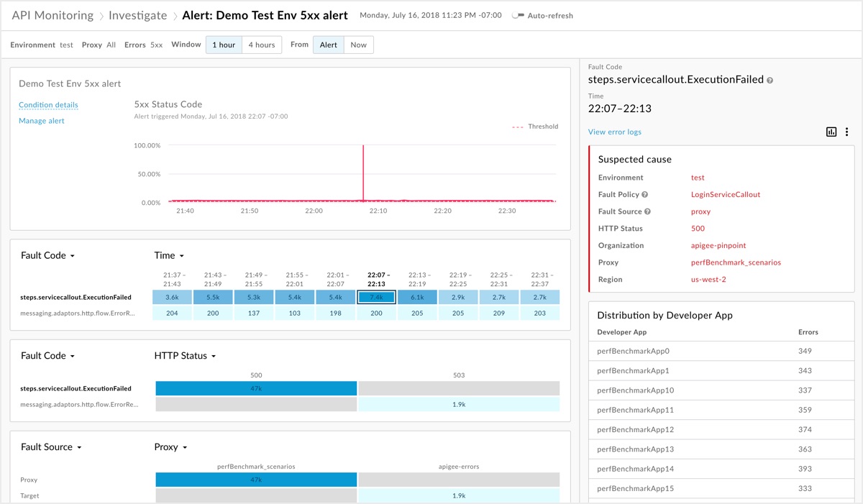Set From option to Now
This screenshot has width=863, height=504.
point(358,45)
